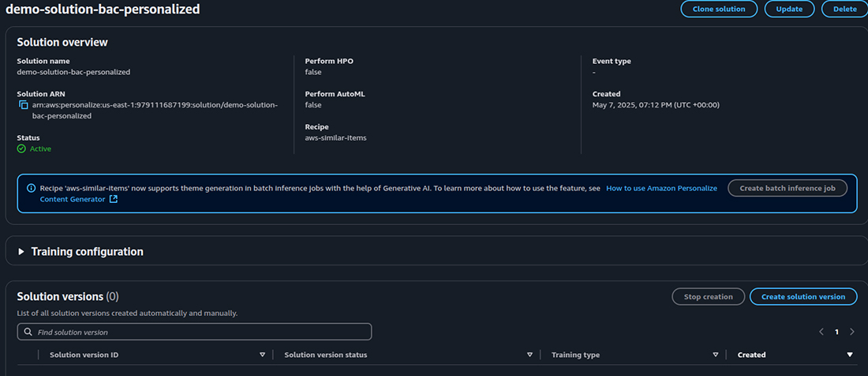Click the Update button
Screen dimensions: 868x376
[x=789, y=9]
